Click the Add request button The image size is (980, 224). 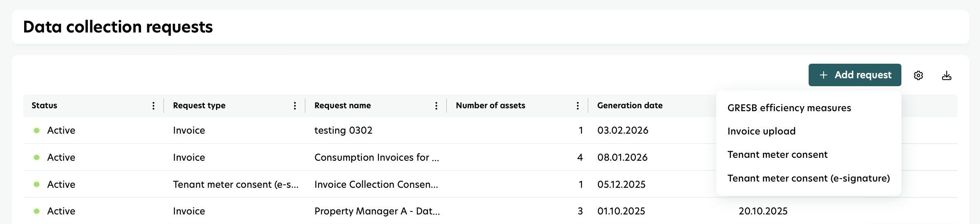pyautogui.click(x=854, y=75)
